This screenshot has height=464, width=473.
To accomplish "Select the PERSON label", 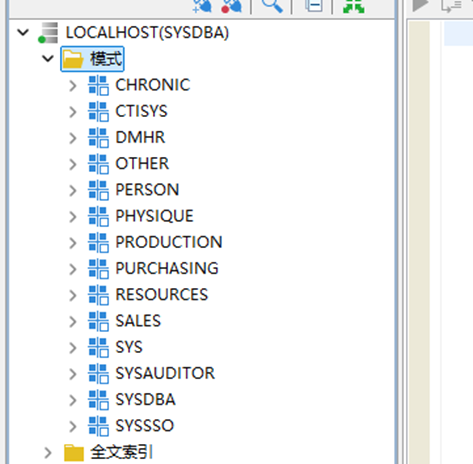I will click(147, 190).
